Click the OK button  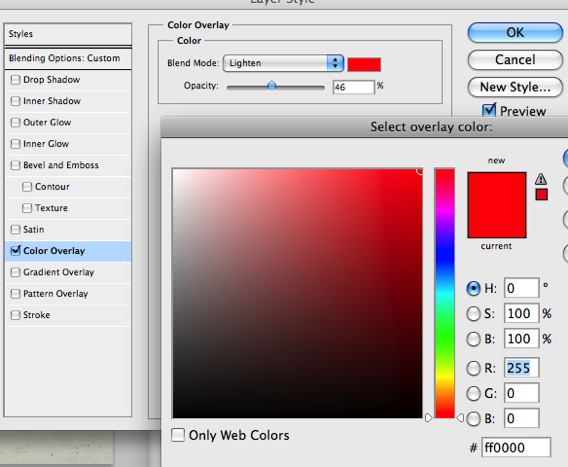[515, 33]
